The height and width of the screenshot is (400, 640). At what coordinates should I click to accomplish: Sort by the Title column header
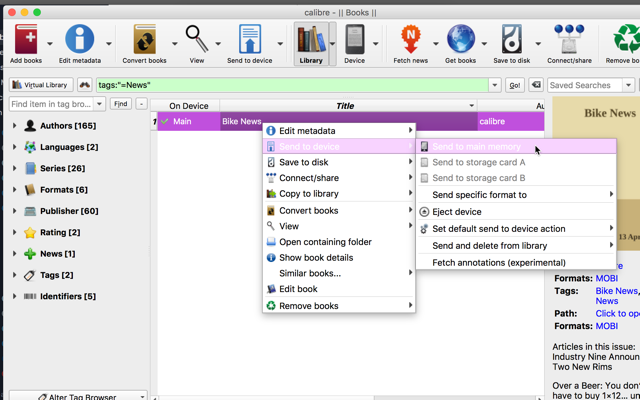pos(348,106)
